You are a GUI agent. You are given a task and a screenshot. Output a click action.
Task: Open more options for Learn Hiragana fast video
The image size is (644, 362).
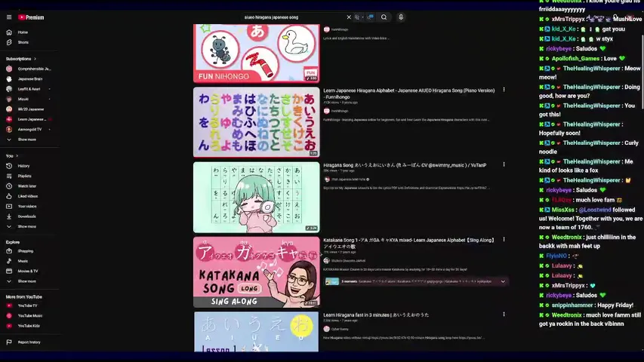coord(504,314)
